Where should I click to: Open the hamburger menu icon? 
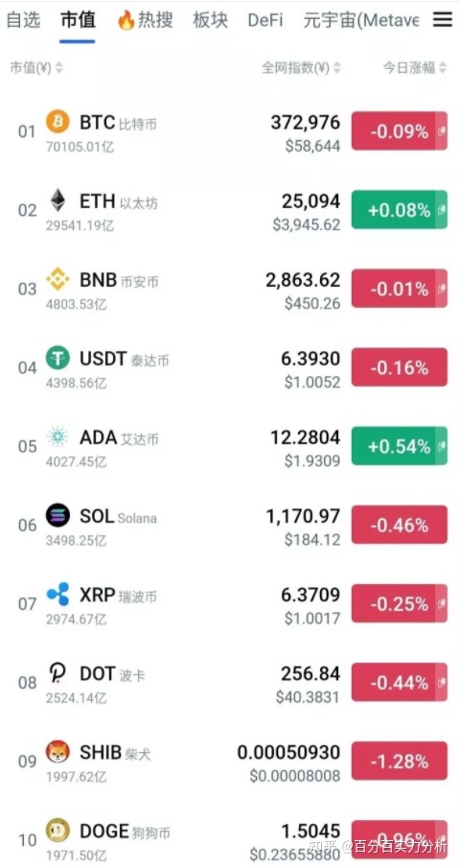[443, 20]
